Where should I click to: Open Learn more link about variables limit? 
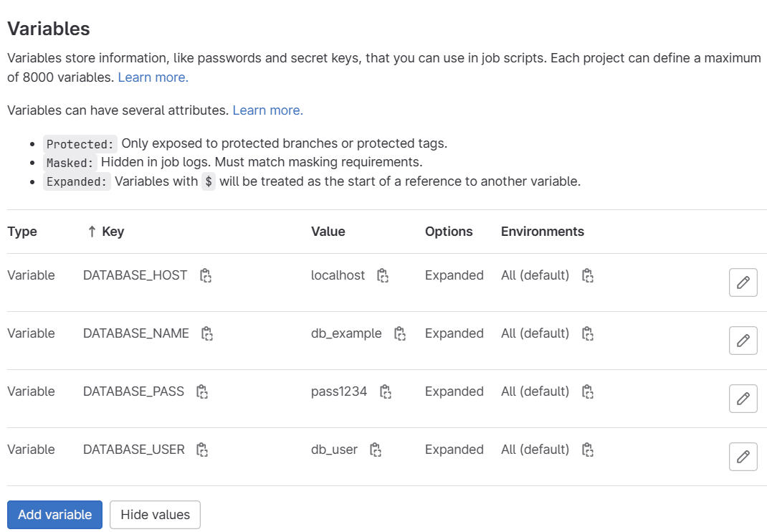(153, 77)
